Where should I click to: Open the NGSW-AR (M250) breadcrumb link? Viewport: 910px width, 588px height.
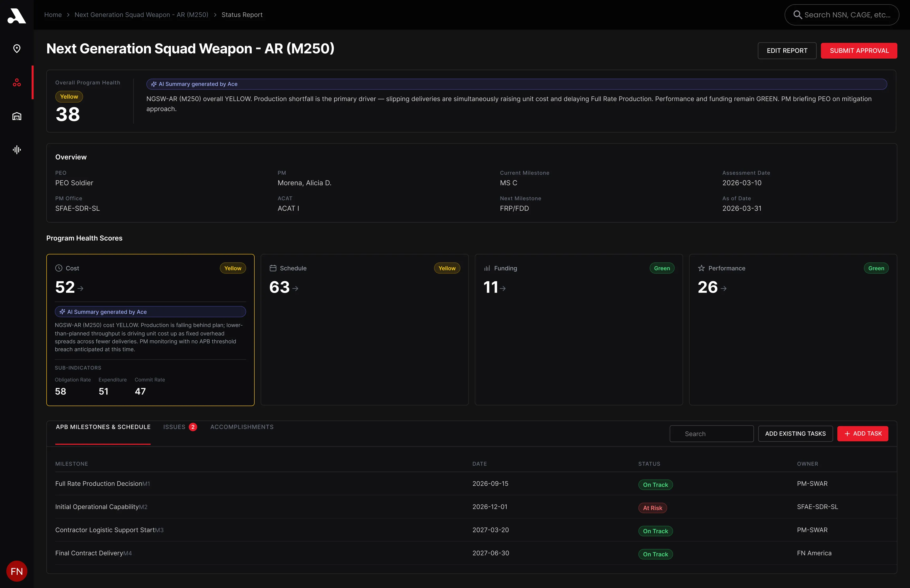(141, 15)
